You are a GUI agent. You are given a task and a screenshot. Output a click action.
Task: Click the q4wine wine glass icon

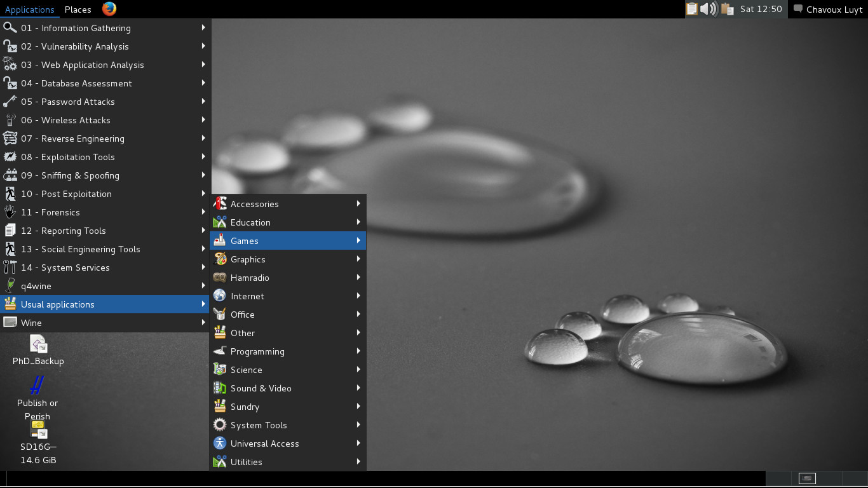pos(10,286)
